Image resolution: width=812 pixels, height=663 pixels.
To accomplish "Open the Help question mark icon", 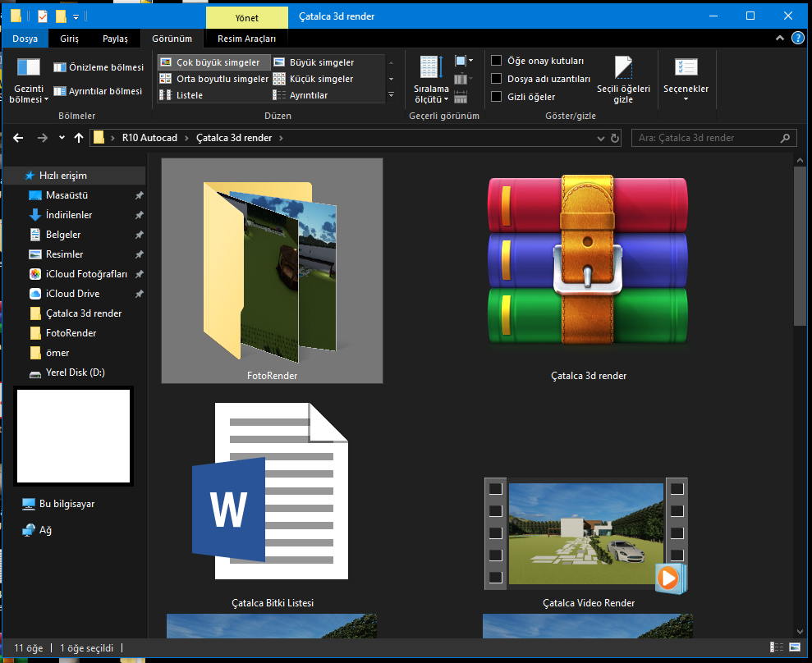I will pos(798,39).
